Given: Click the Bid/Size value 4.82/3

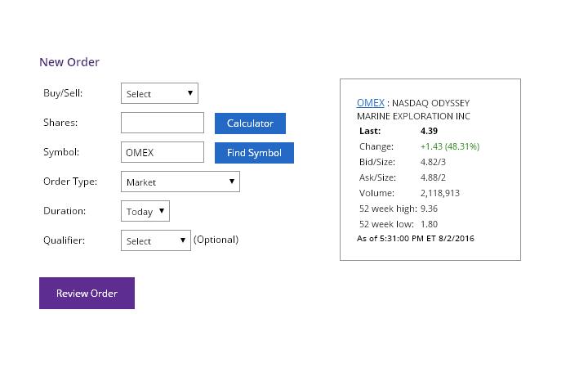Looking at the screenshot, I should click(433, 162).
